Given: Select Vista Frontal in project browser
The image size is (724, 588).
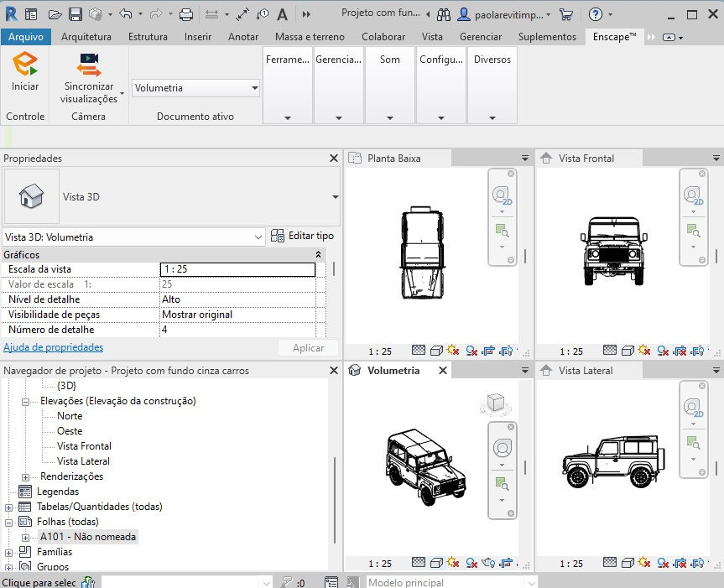Looking at the screenshot, I should point(84,446).
